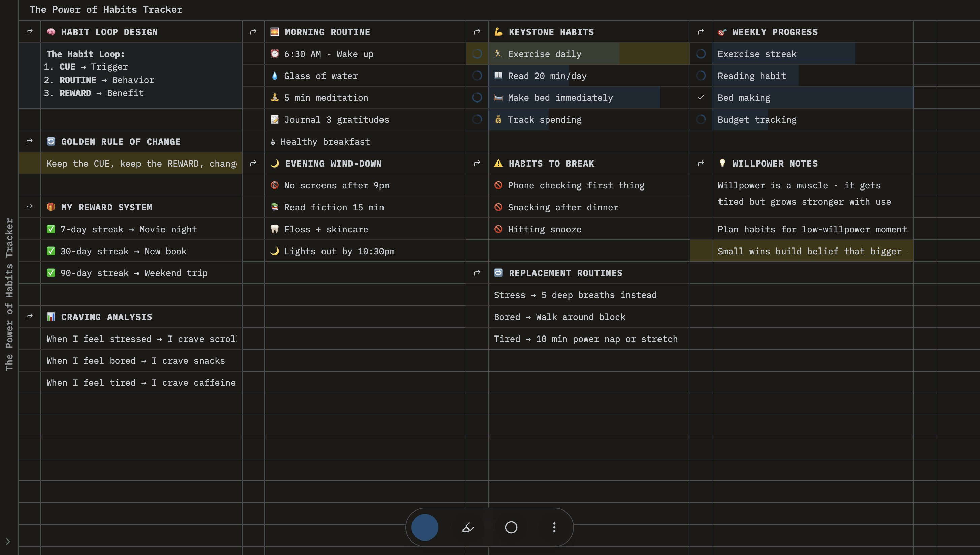This screenshot has height=555, width=980.
Task: Click the link arrow beside KEYSTONE HABITS
Action: (x=477, y=32)
